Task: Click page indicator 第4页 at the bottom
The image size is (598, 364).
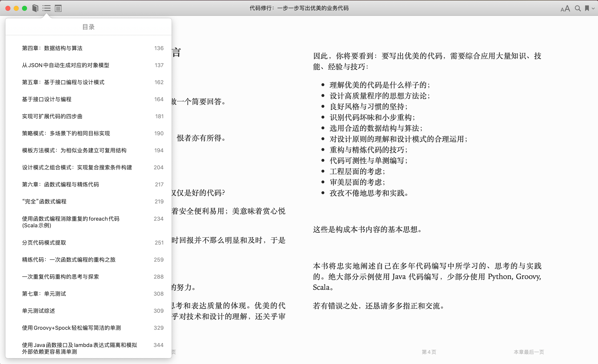Action: click(x=429, y=352)
